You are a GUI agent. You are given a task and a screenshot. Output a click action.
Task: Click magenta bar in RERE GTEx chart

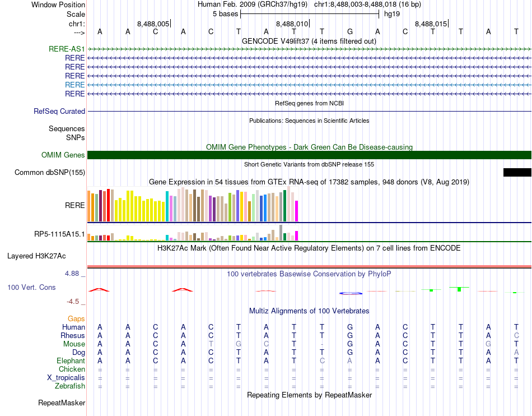[297, 211]
